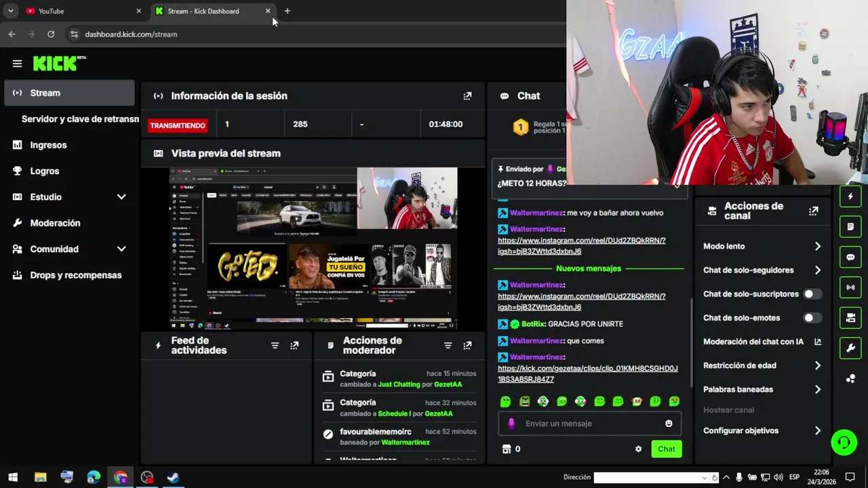Click the taskbar Dirección address field
This screenshot has width=868, height=488.
(x=650, y=478)
